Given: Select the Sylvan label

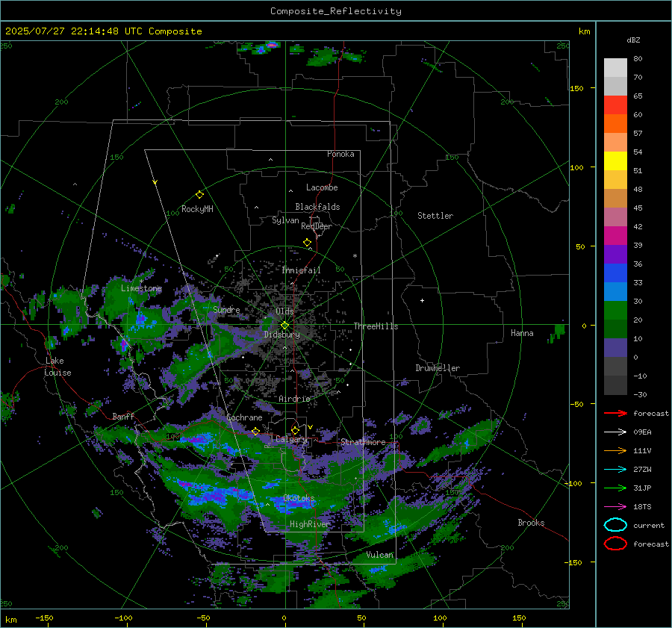Looking at the screenshot, I should pos(285,220).
